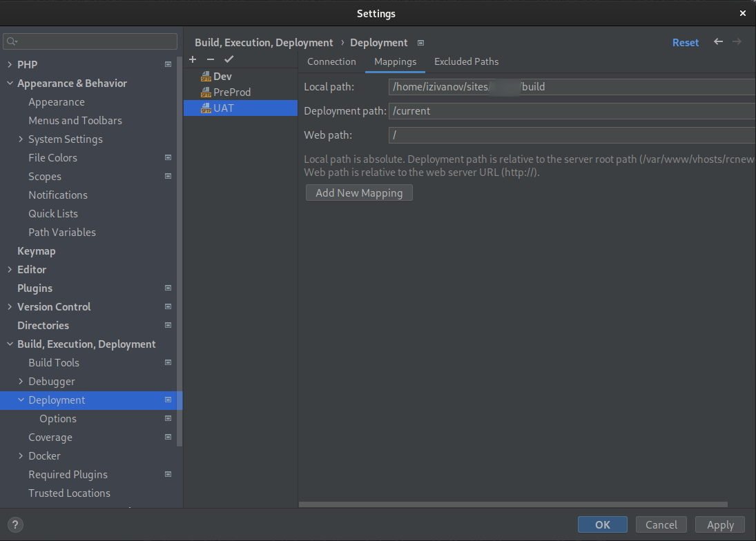Viewport: 756px width, 541px height.
Task: Close the Settings dialog
Action: [x=742, y=14]
